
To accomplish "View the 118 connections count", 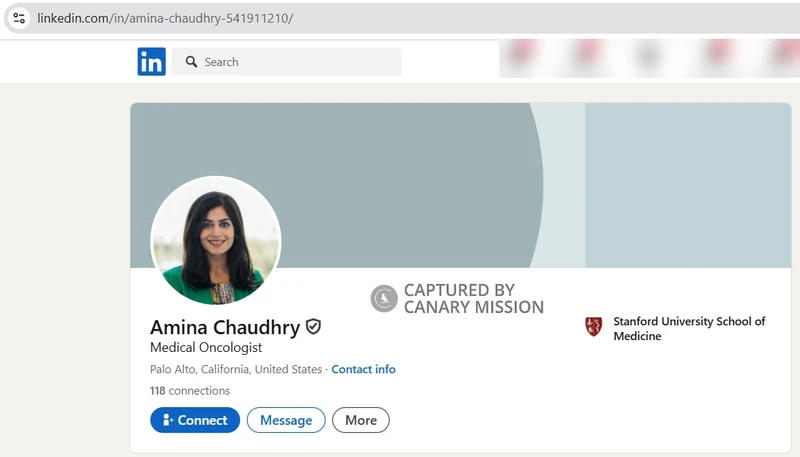I will (190, 391).
